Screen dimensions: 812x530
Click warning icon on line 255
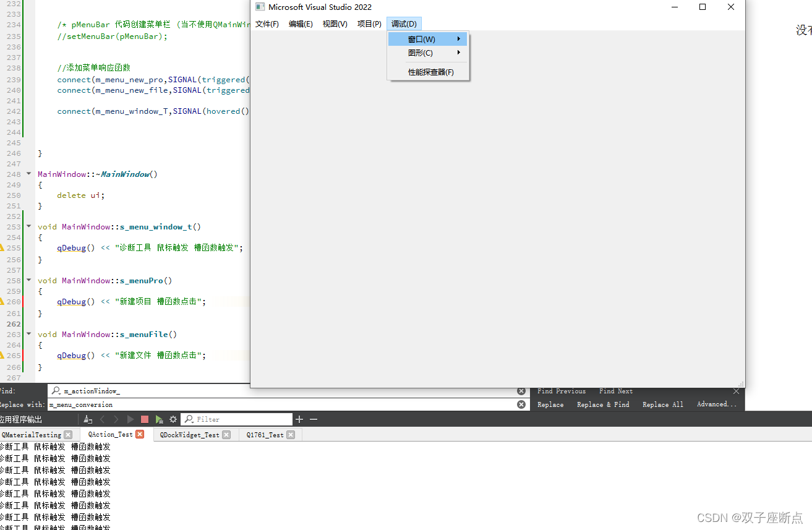pyautogui.click(x=2, y=247)
